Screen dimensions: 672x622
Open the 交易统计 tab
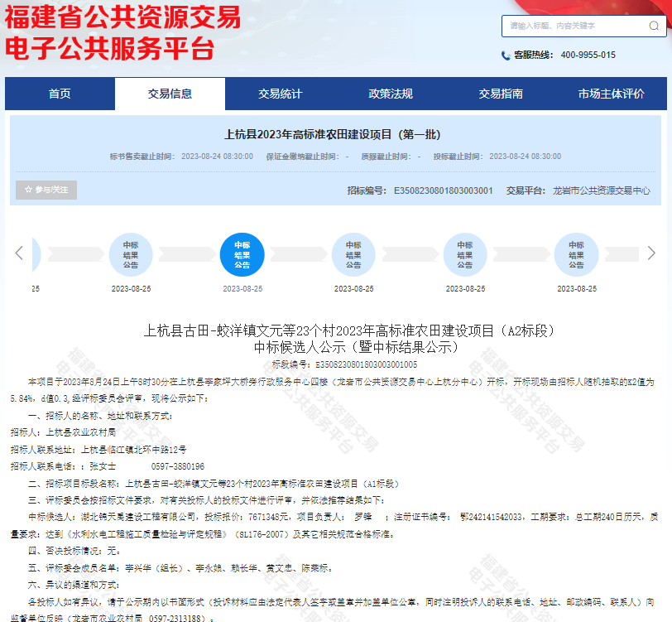280,94
